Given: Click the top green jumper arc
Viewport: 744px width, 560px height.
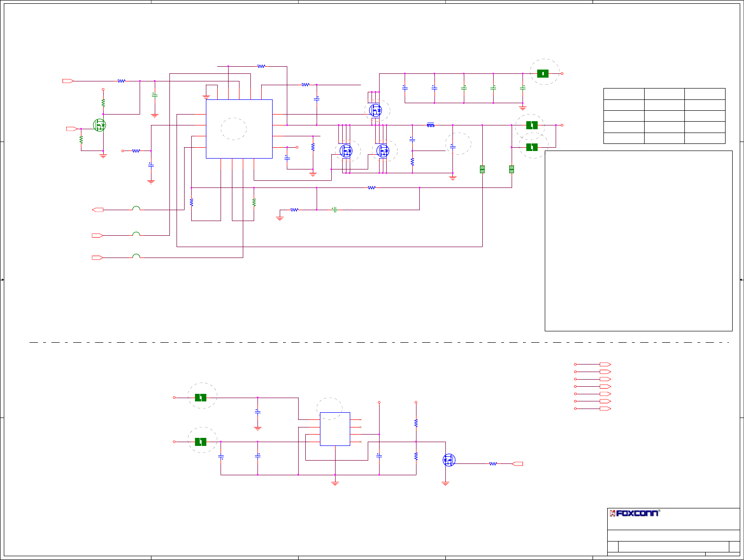Looking at the screenshot, I should pos(136,208).
